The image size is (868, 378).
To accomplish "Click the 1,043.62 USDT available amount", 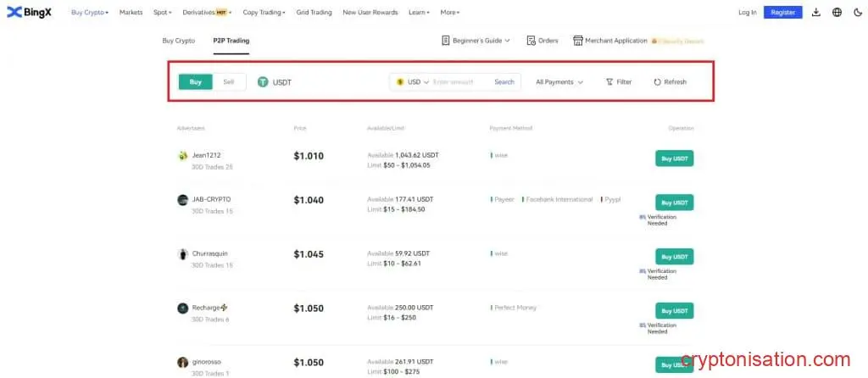I will pyautogui.click(x=416, y=155).
